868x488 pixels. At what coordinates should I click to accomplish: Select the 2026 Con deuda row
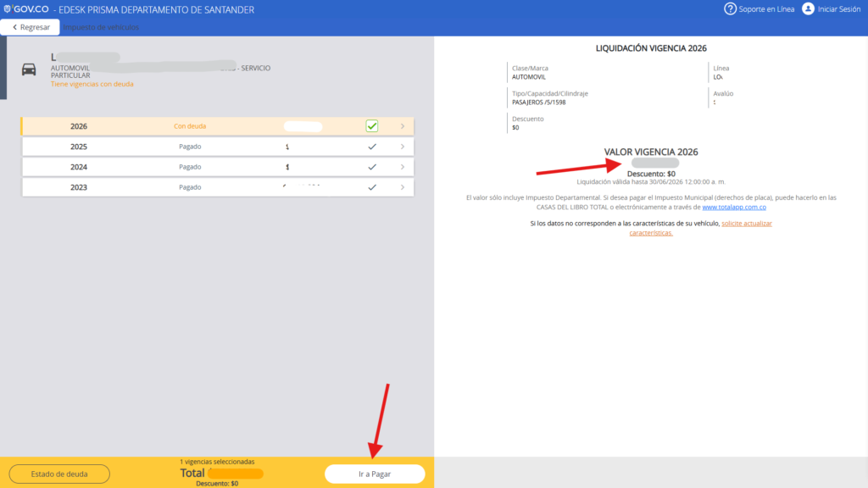pyautogui.click(x=190, y=126)
